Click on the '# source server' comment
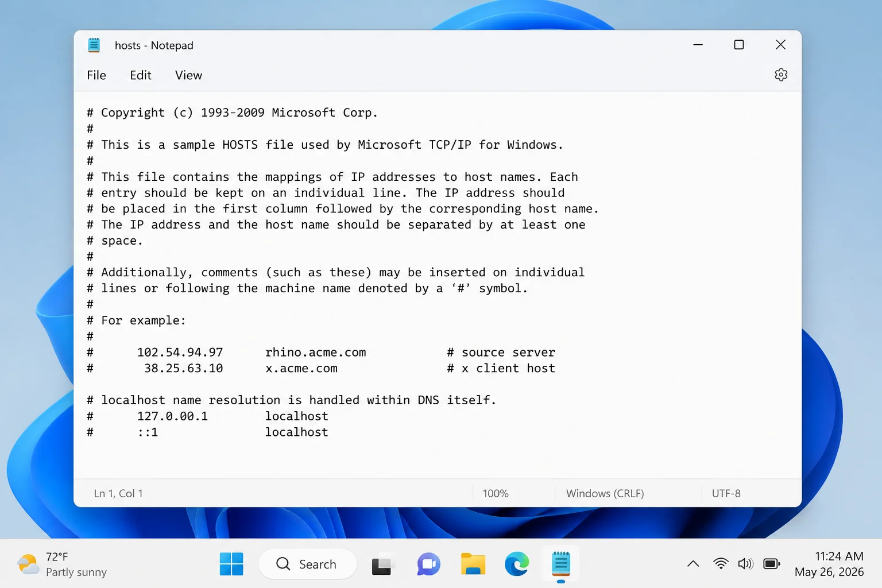The image size is (882, 588). coord(501,352)
